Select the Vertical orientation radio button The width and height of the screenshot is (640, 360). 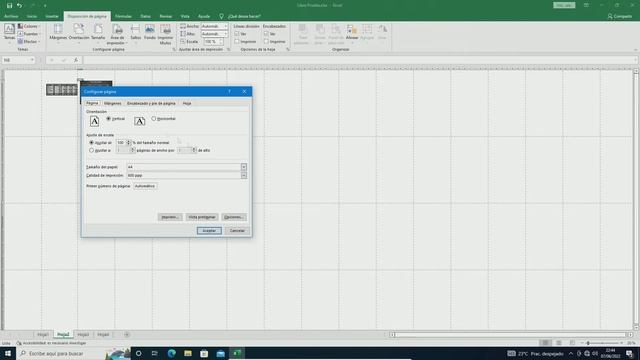pyautogui.click(x=109, y=119)
